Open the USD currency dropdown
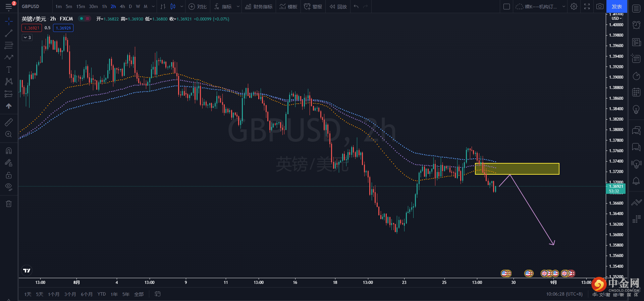Screen dimensions: 644x301 pos(616,18)
